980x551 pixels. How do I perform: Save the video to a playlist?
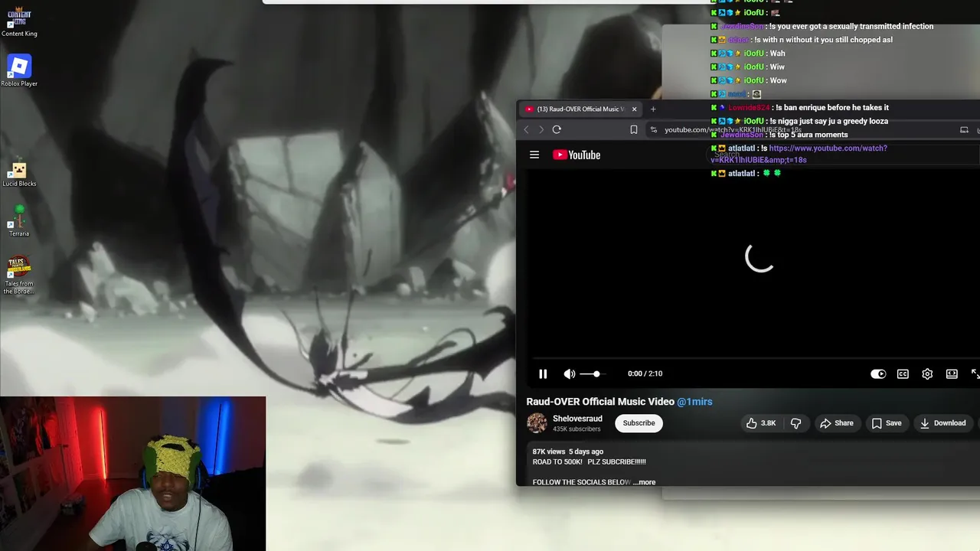(886, 423)
